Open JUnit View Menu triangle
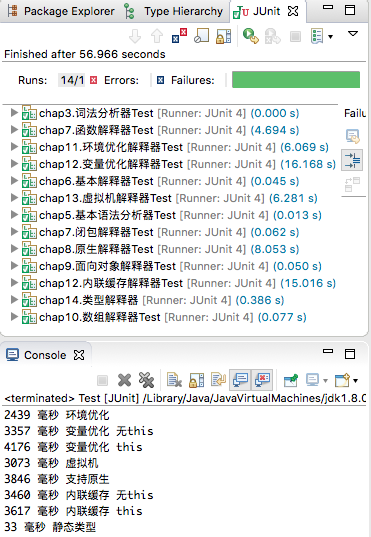Screen dimensions: 371x537 tap(353, 34)
